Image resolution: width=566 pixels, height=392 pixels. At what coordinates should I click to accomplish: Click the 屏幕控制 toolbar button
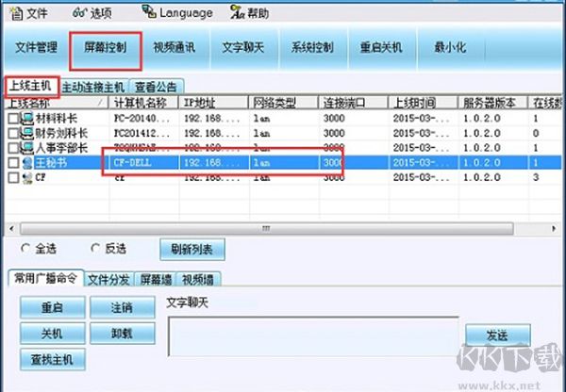(x=106, y=48)
